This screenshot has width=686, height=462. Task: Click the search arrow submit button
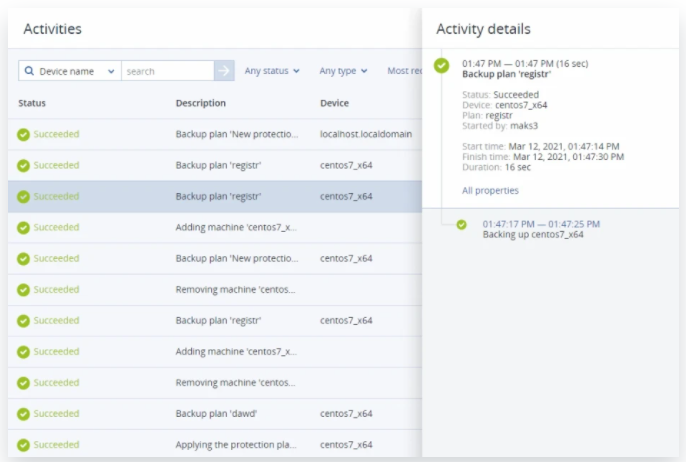224,71
